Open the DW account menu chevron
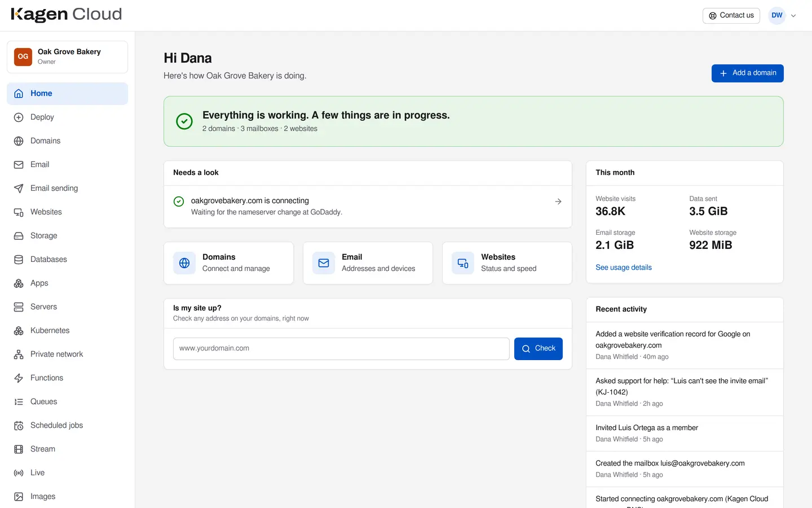 [x=793, y=16]
